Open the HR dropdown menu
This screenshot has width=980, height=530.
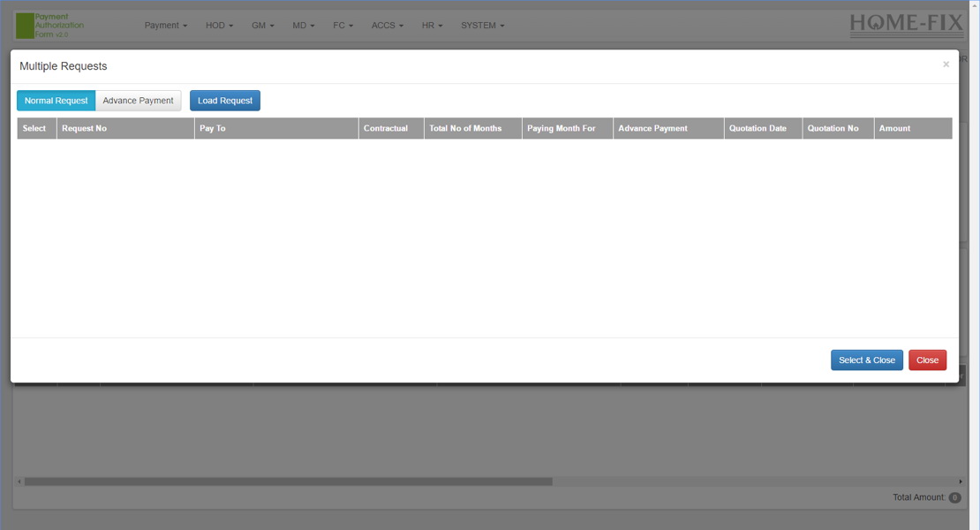[x=432, y=25]
